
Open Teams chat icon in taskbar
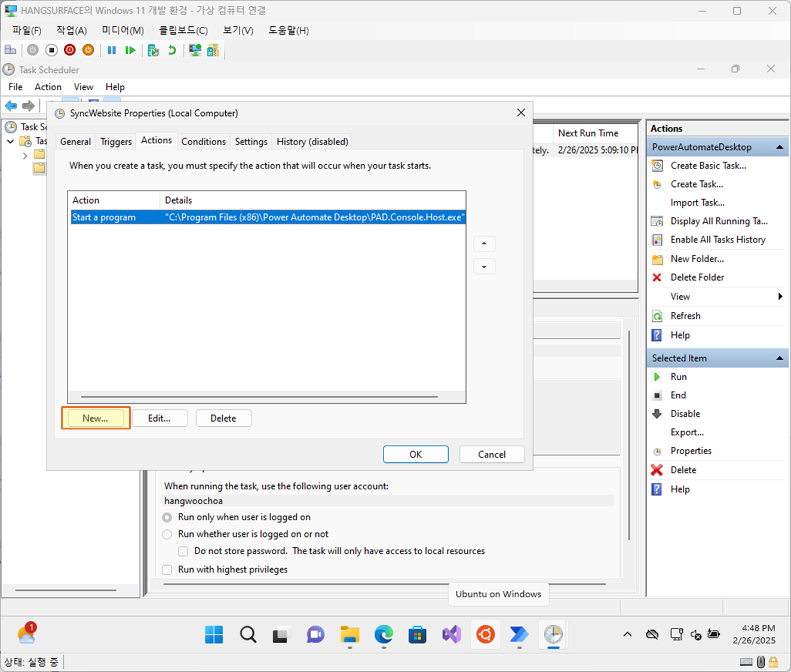coord(315,634)
